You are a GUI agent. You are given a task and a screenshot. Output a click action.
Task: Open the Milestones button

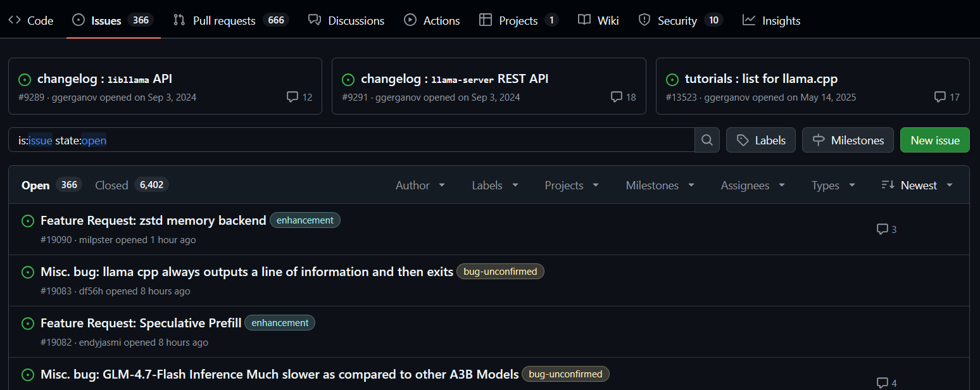[848, 140]
